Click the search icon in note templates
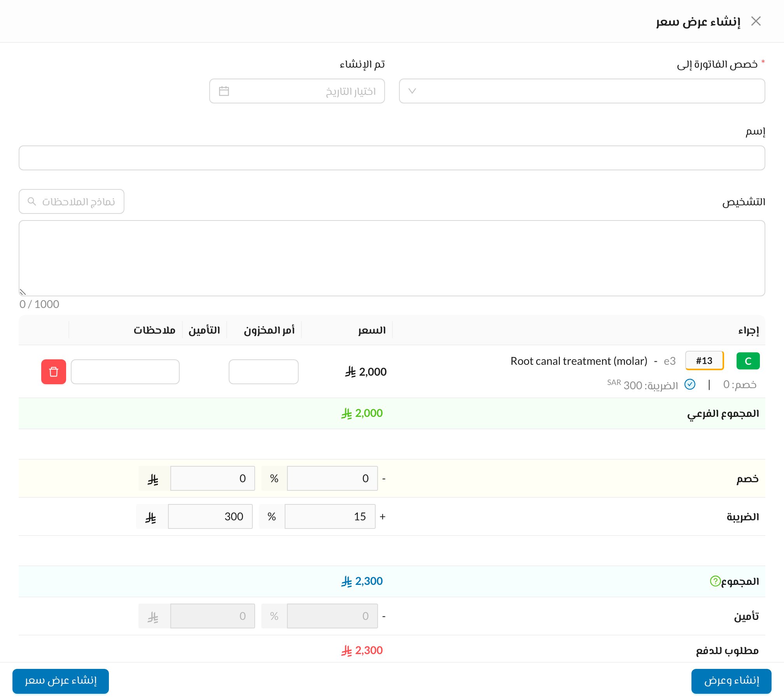Viewport: 784px width, 700px height. [32, 201]
